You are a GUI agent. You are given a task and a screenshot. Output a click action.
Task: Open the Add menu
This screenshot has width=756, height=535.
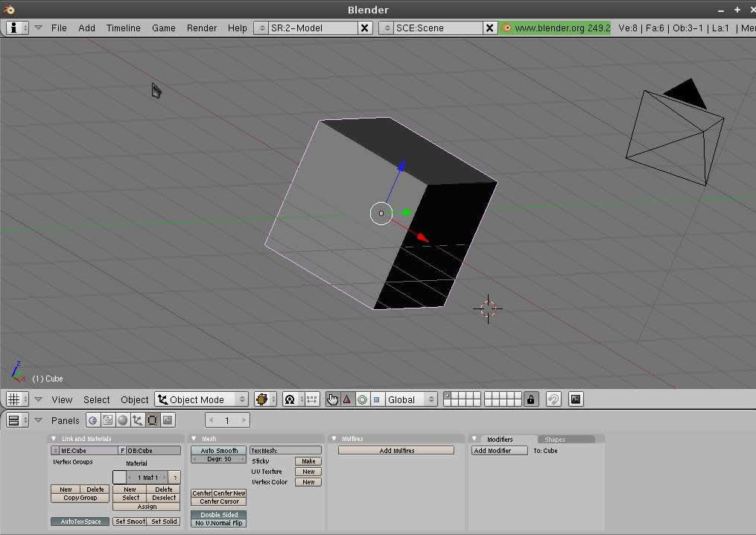tap(87, 28)
